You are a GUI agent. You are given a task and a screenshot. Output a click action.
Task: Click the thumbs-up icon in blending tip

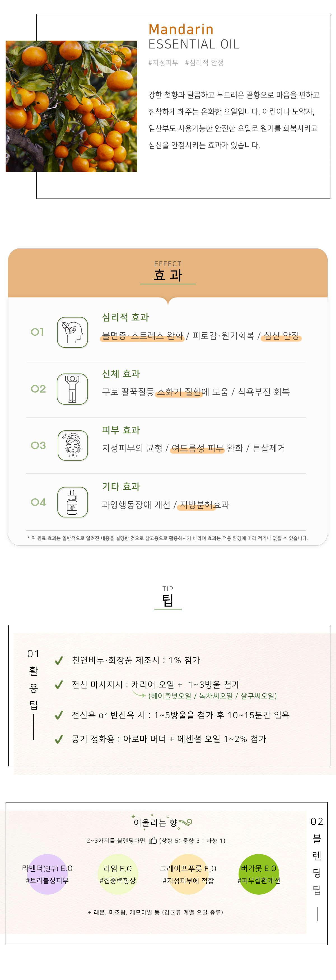(x=153, y=840)
